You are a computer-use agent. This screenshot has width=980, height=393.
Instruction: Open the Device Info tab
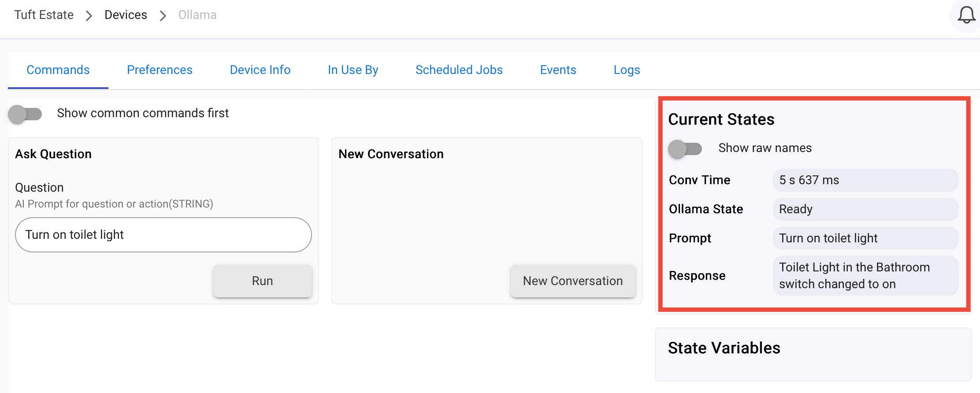(260, 70)
